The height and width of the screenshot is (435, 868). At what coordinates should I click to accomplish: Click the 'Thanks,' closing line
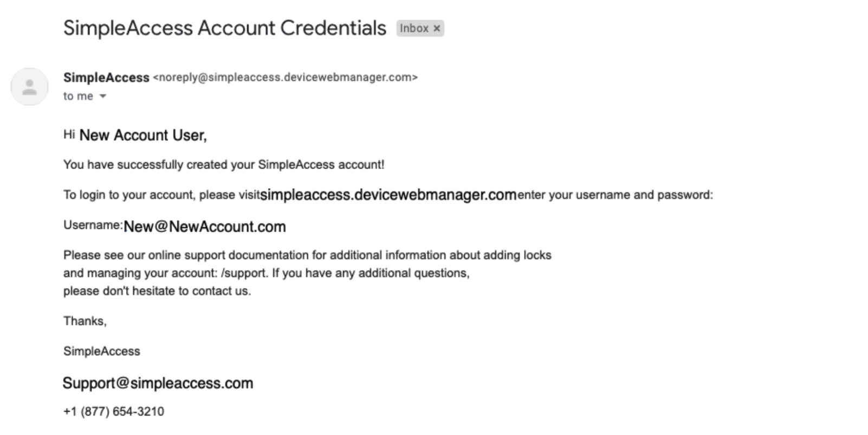(85, 321)
